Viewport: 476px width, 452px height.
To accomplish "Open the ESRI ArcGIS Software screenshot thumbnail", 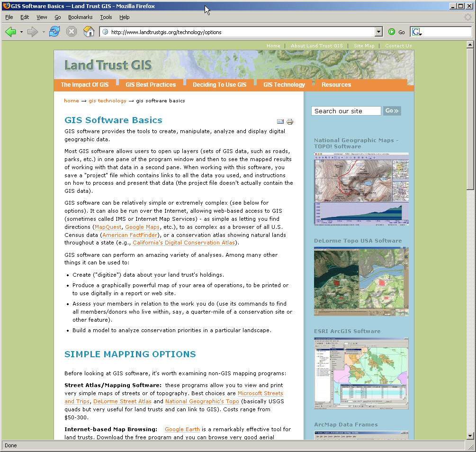I will tap(361, 373).
